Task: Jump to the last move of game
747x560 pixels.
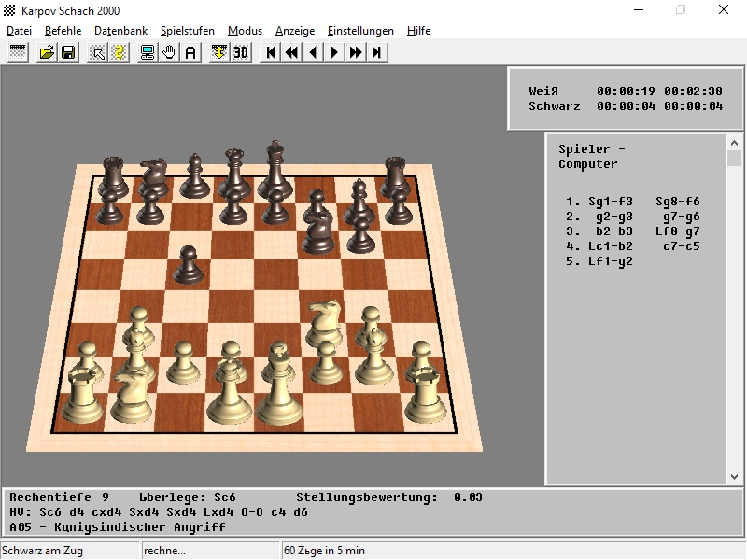Action: click(x=377, y=52)
